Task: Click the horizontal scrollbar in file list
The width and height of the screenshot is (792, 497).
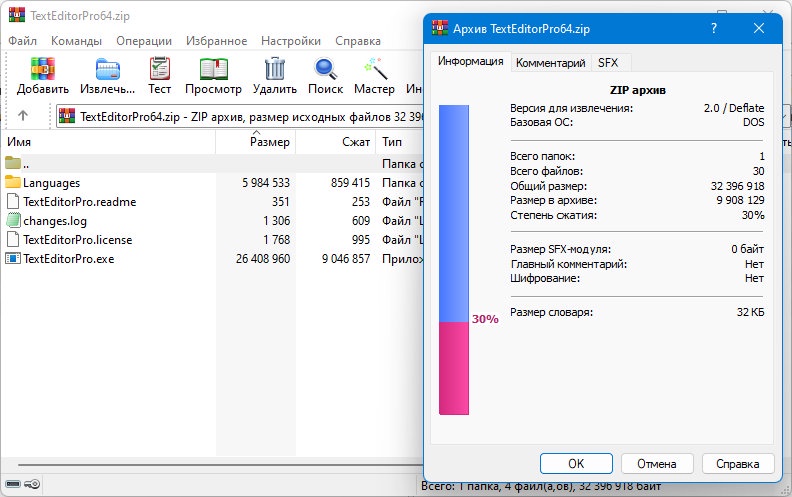Action: (x=221, y=464)
